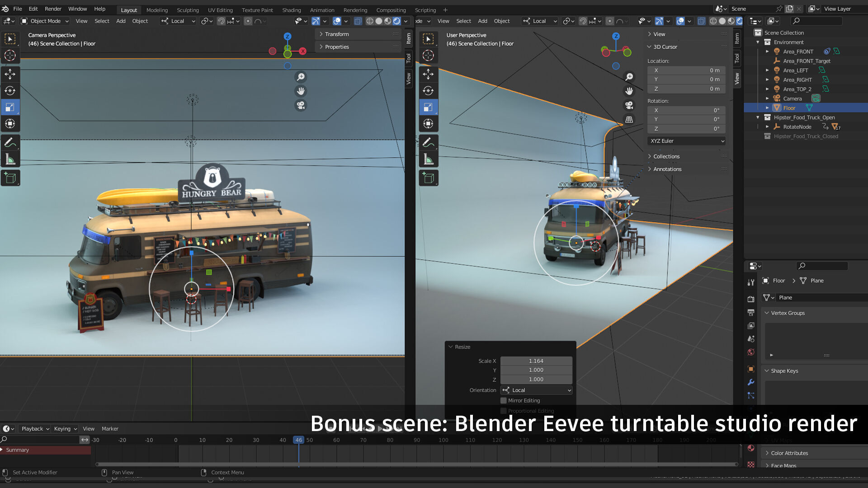Screen dimensions: 868x488
Task: Enable the Mirror Editing checkbox
Action: tap(504, 401)
